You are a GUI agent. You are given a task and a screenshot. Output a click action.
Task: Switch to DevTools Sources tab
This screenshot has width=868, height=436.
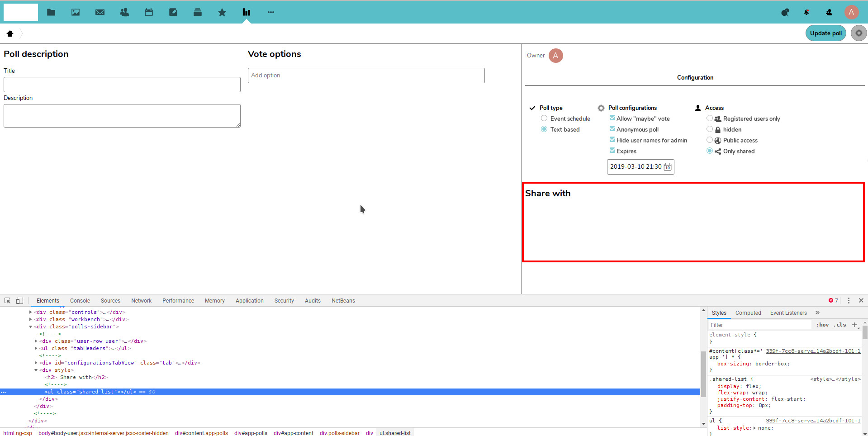[110, 301]
